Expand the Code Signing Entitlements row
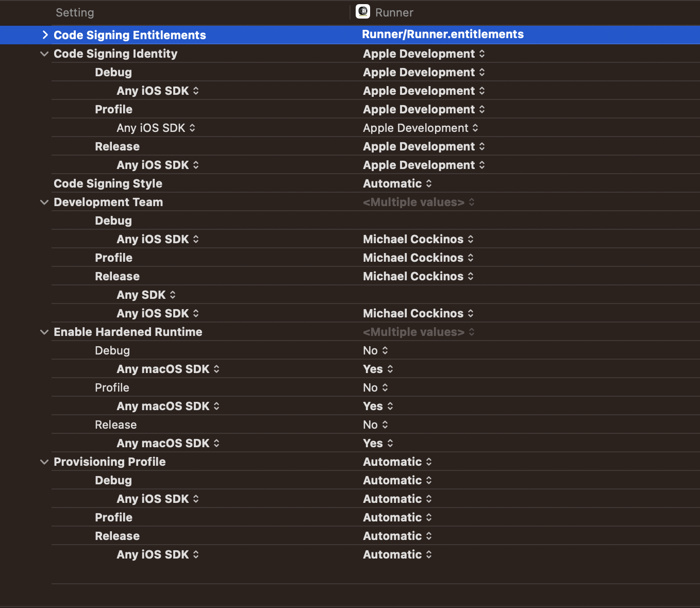The image size is (700, 608). pyautogui.click(x=45, y=35)
